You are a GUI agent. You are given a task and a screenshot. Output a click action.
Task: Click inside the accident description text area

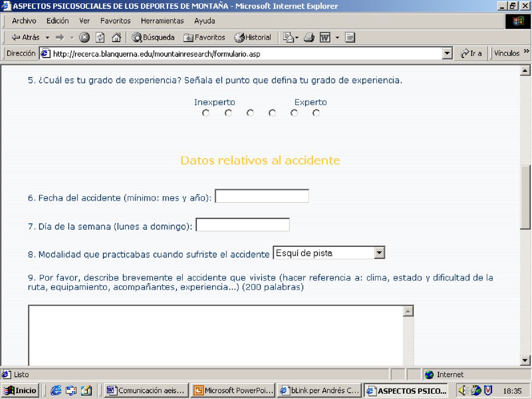216,335
